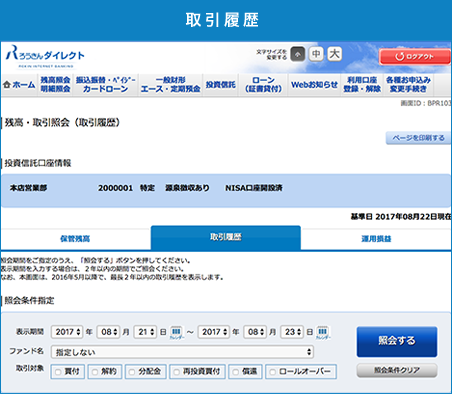Set font size to medium (中)

point(316,54)
